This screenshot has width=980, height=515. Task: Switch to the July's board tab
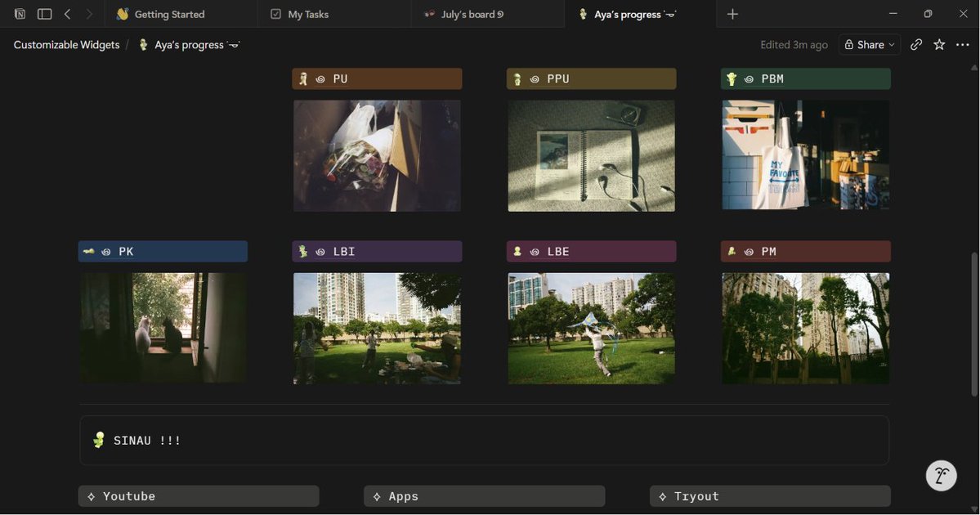(x=487, y=14)
